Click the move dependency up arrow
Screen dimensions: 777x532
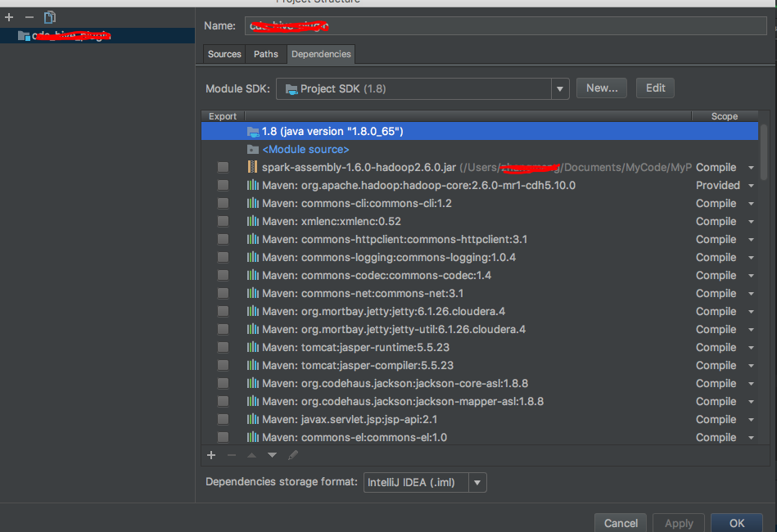(251, 455)
